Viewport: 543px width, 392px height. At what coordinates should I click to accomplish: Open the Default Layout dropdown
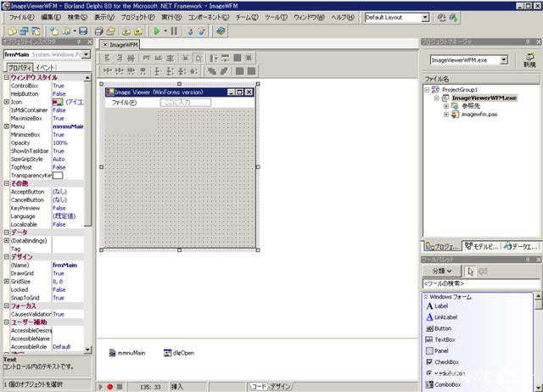coord(425,17)
